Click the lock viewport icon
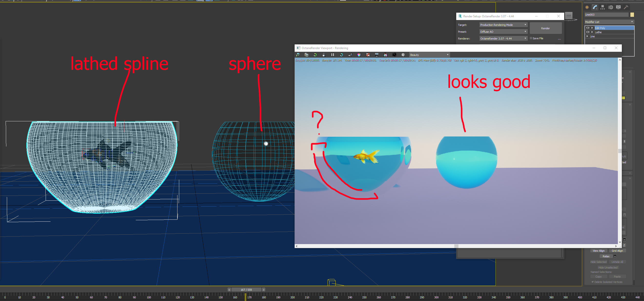This screenshot has width=644, height=301. coord(324,55)
